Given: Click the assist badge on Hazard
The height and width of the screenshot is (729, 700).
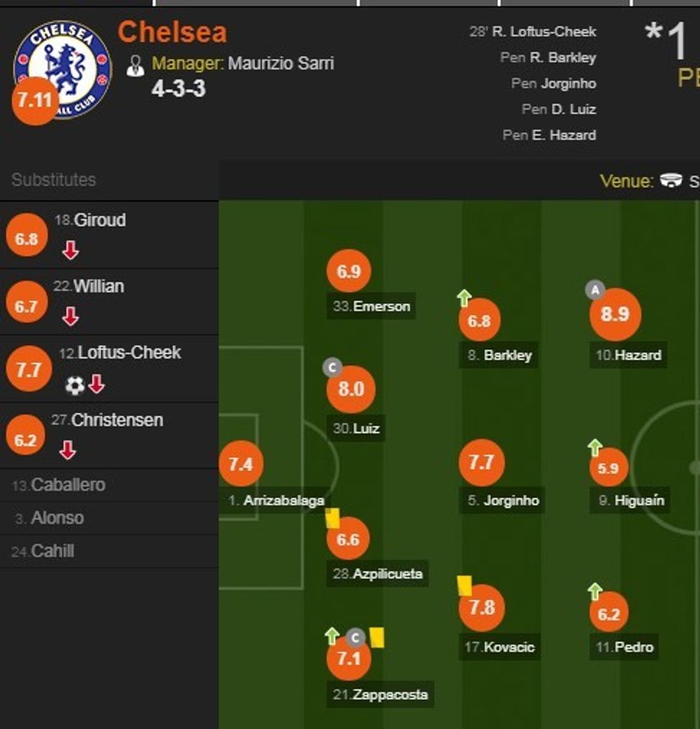Looking at the screenshot, I should 595,289.
